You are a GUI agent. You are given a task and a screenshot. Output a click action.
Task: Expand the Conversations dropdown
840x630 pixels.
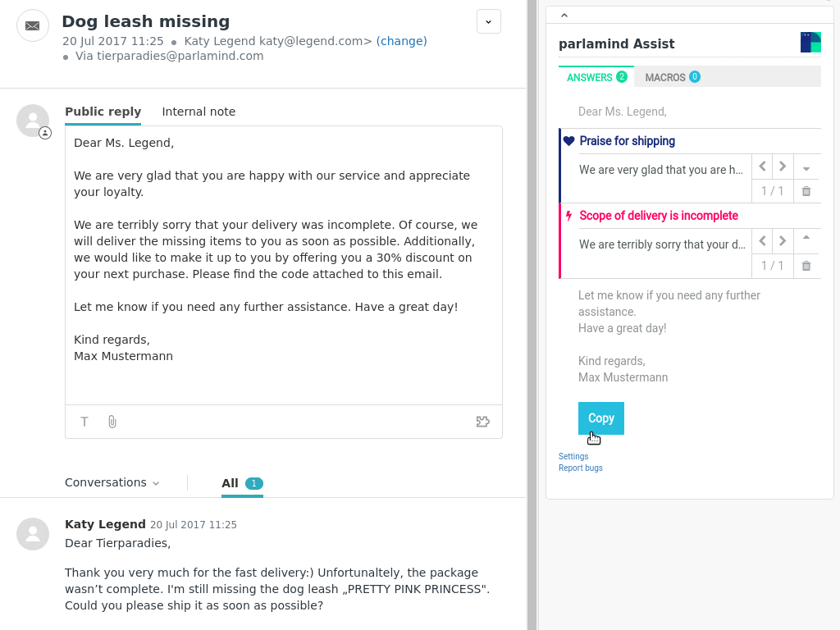click(112, 483)
